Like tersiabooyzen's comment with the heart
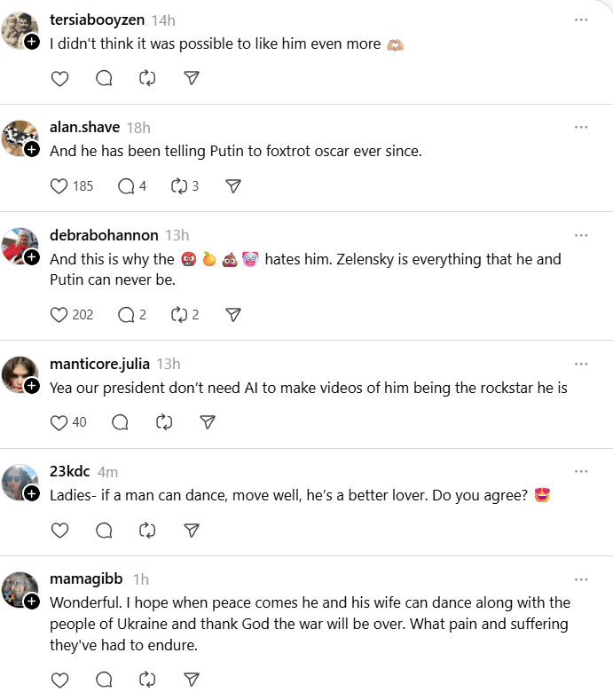 click(59, 78)
